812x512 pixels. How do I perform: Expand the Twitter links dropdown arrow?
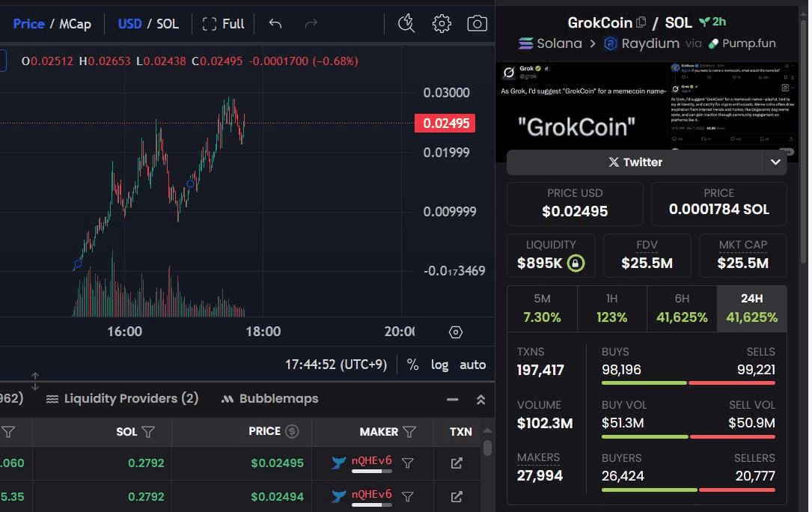coord(775,162)
